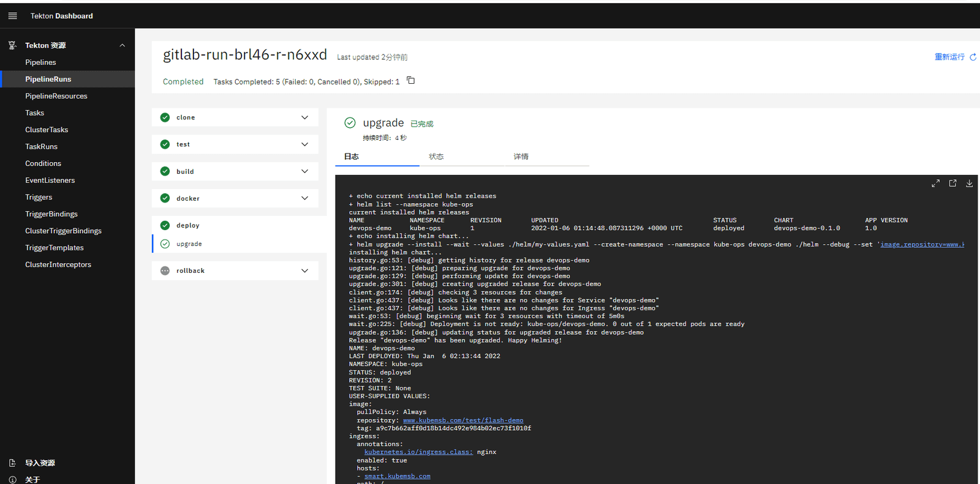Open www.kubemsb.com/test/flash-demo repository link
Viewport: 980px width, 484px height.
click(463, 420)
